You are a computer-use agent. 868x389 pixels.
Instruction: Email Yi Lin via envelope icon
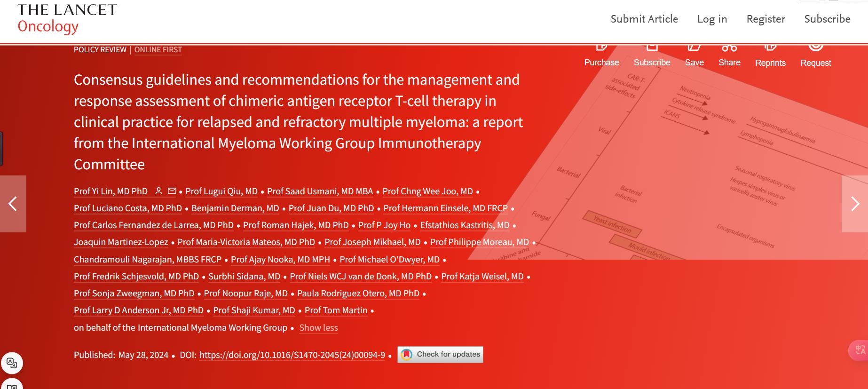pyautogui.click(x=172, y=191)
